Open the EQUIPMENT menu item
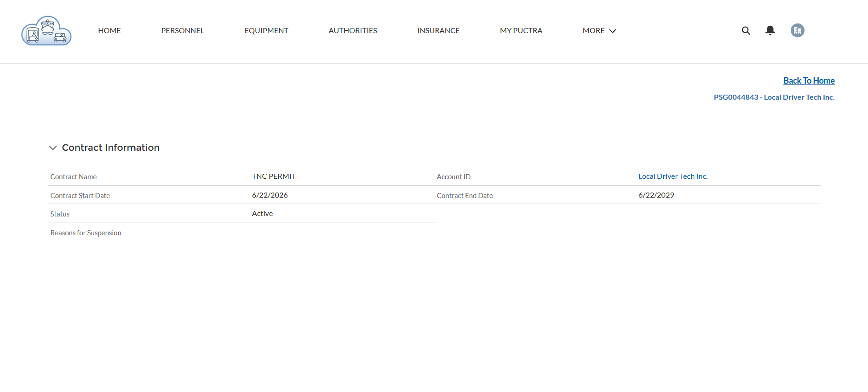Viewport: 868px width, 392px height. tap(266, 31)
